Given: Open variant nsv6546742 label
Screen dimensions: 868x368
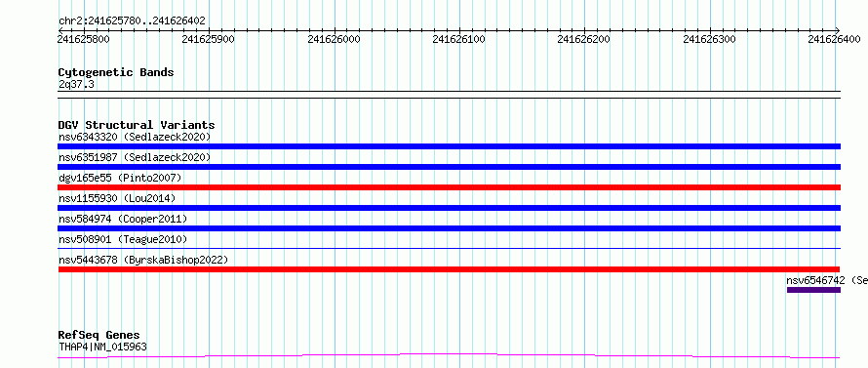Looking at the screenshot, I should point(827,280).
